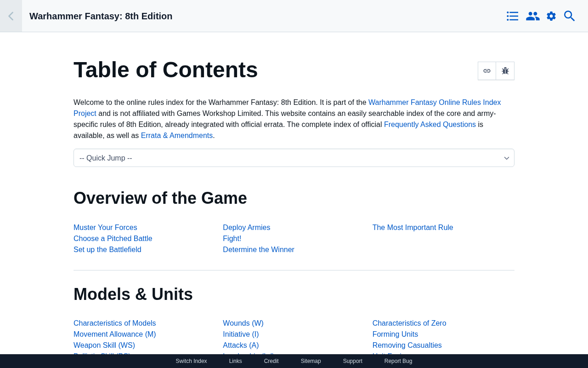Click Report Bug in footer bar
The width and height of the screenshot is (588, 368).
pos(398,361)
